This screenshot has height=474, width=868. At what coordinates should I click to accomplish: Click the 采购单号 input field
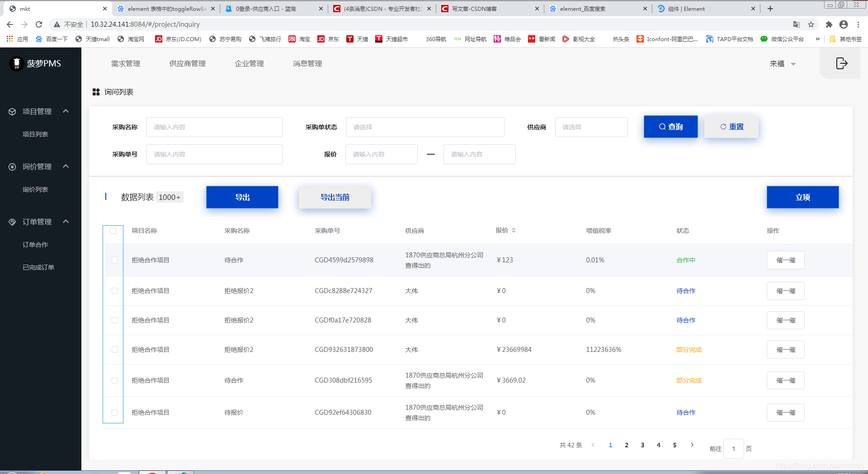[215, 154]
